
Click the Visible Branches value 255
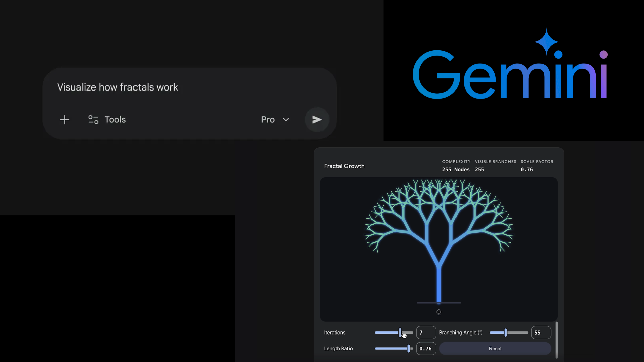(x=479, y=170)
